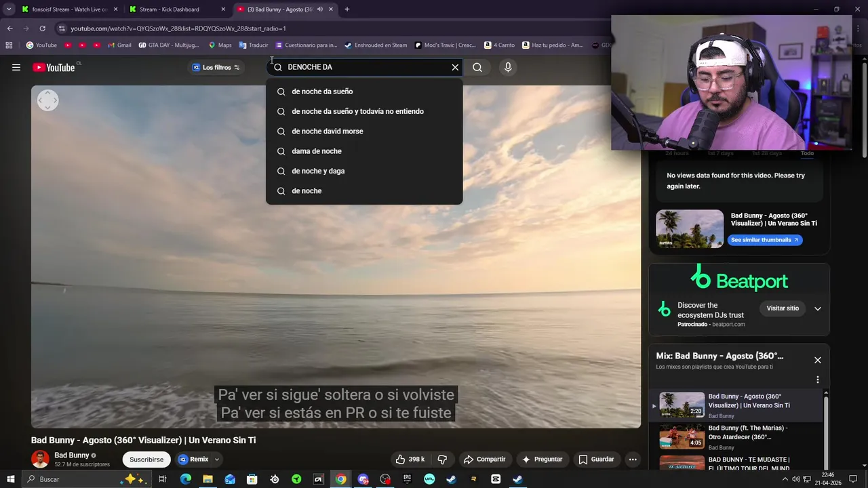Open the Los filtros button
868x488 pixels.
click(x=216, y=67)
